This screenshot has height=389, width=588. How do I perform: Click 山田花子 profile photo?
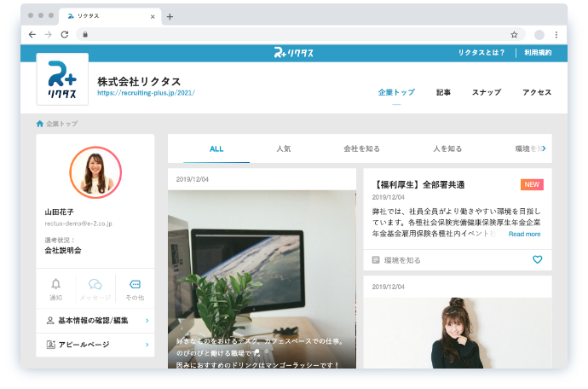(95, 172)
